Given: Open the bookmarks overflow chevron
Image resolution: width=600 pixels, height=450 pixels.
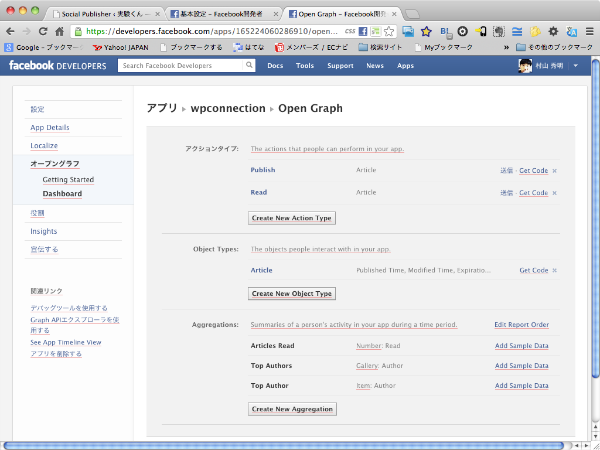Looking at the screenshot, I should pyautogui.click(x=506, y=47).
